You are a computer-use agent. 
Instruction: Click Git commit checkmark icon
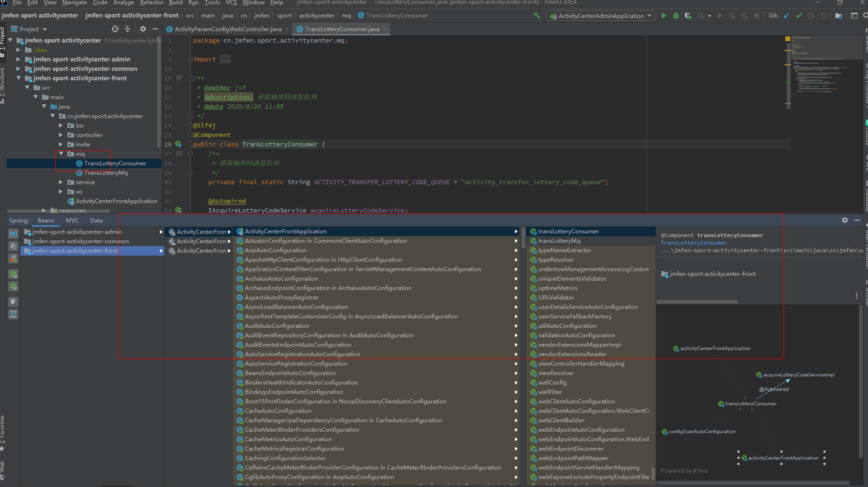799,16
